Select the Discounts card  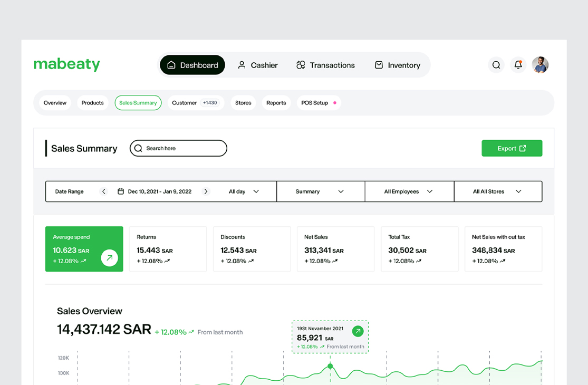tap(252, 249)
